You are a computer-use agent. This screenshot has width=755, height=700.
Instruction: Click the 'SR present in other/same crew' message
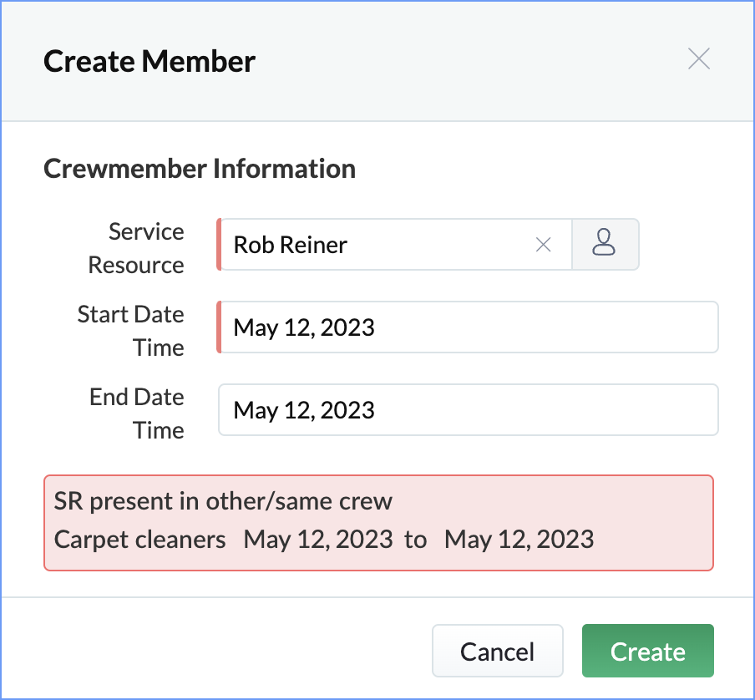click(223, 501)
